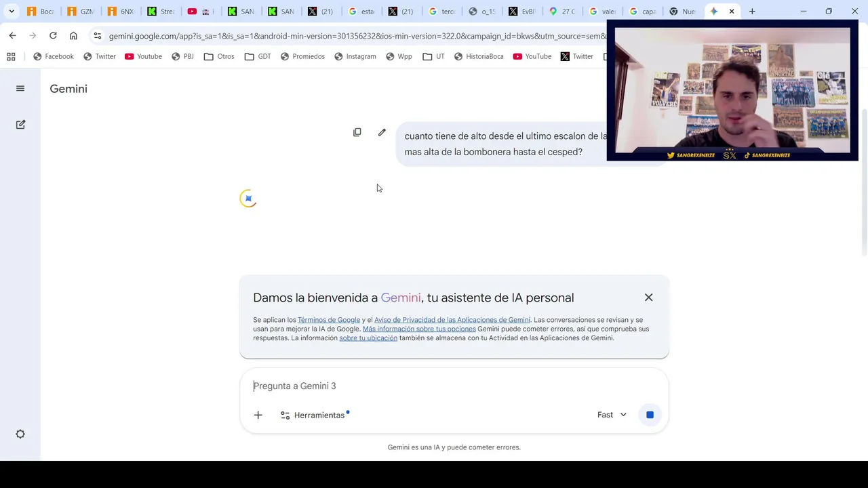Open the 'sobre tu ubicación' link
Viewport: 868px width, 488px height.
(x=368, y=338)
